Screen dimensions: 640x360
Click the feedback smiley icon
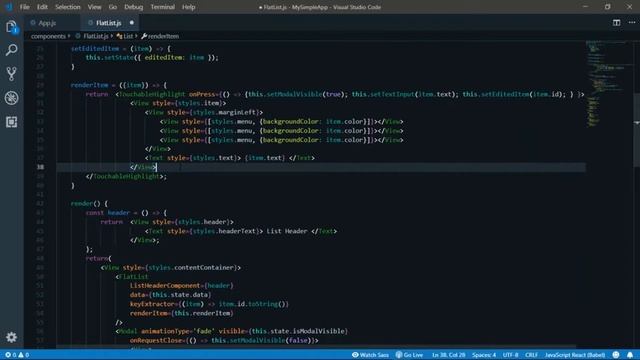616,355
